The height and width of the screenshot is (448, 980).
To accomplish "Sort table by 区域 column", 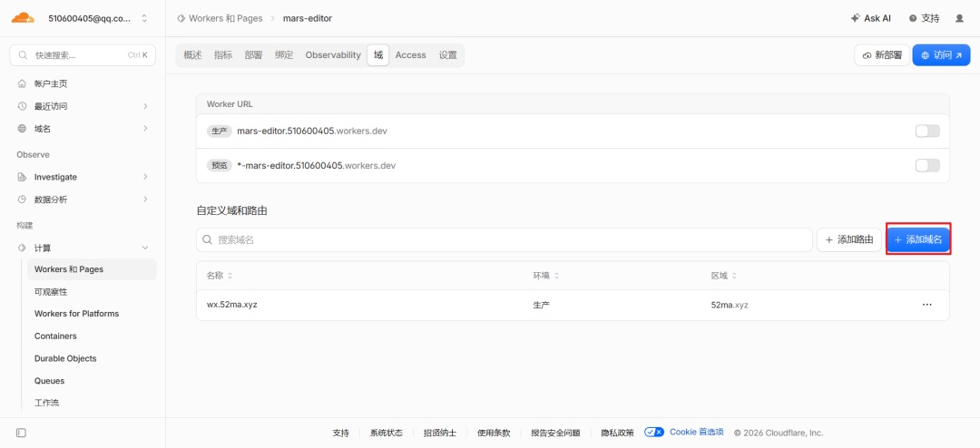I will coord(724,276).
